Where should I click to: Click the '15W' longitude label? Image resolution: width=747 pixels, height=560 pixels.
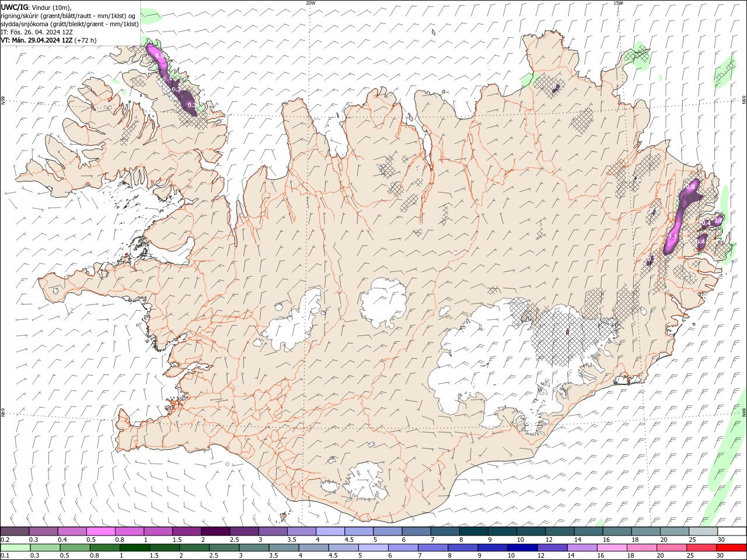(x=618, y=3)
